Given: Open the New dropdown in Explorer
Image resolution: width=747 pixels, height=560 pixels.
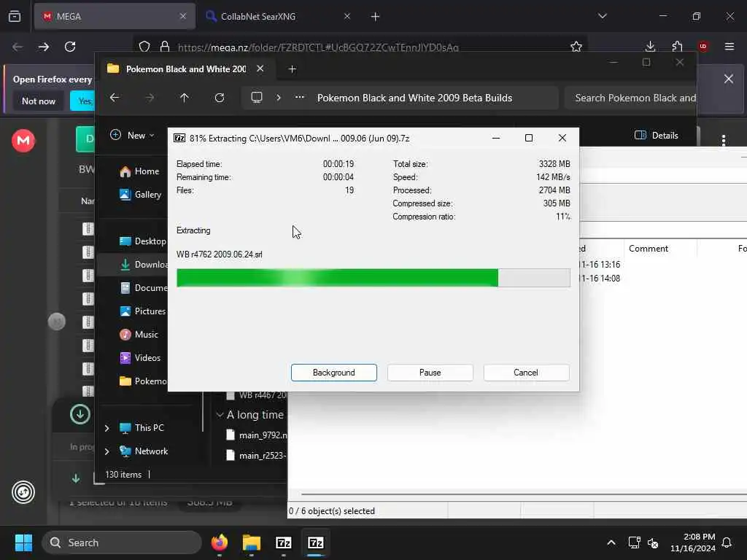Looking at the screenshot, I should click(132, 135).
